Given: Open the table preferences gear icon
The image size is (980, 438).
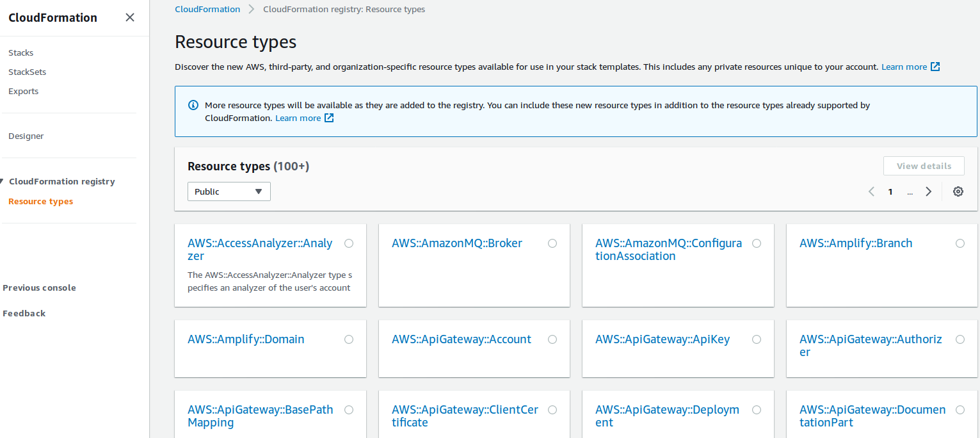Looking at the screenshot, I should click(x=958, y=191).
